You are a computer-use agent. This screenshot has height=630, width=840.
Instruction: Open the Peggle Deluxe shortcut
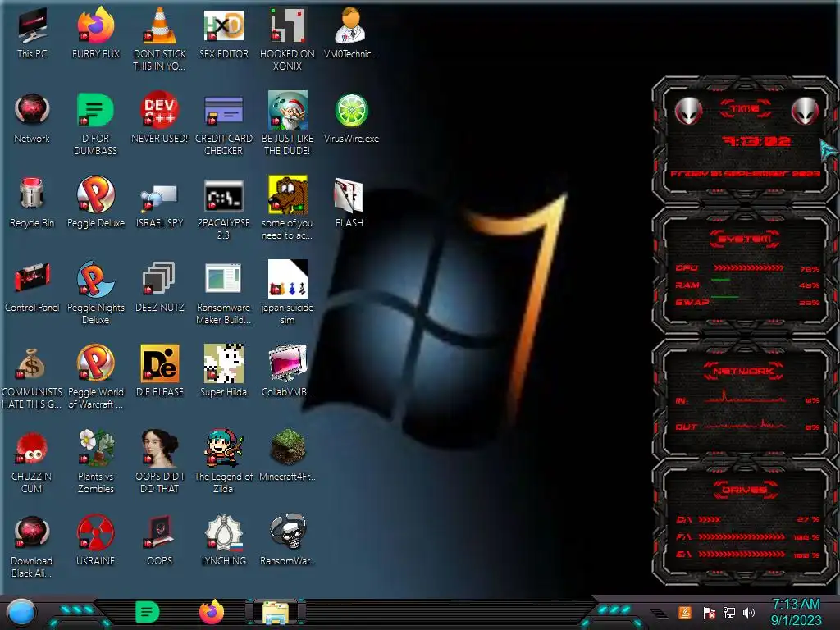95,203
